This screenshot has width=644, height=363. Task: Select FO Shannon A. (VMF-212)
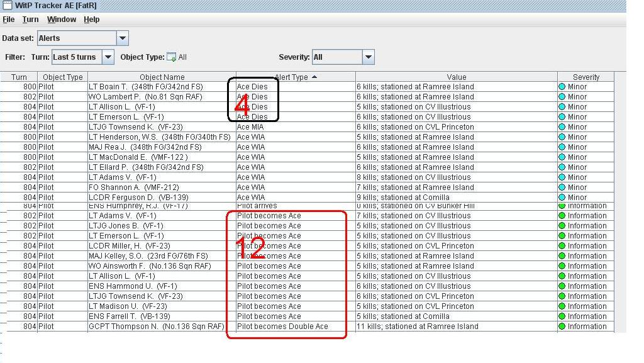(x=133, y=187)
